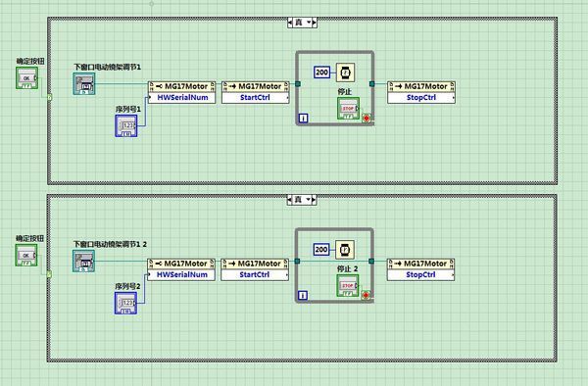Select the top HWSerialNum property name
This screenshot has width=588, height=386.
[182, 98]
